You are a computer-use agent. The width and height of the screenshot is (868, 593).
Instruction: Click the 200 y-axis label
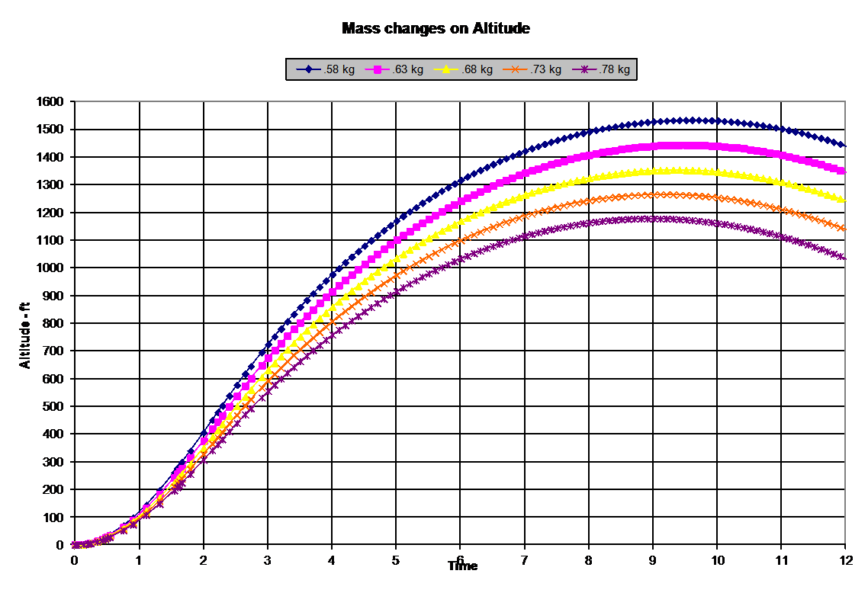[x=53, y=489]
